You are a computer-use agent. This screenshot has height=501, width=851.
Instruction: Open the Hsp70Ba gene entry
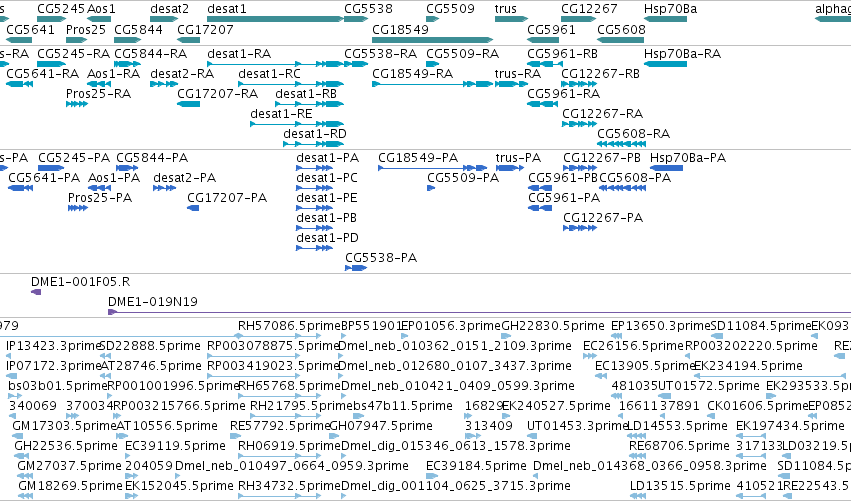click(x=670, y=9)
